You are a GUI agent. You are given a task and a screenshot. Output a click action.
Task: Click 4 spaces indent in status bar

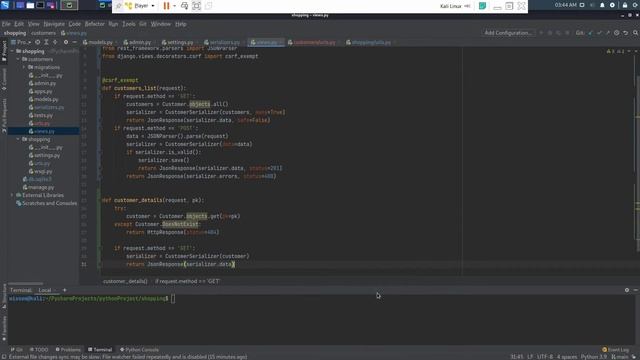567,357
